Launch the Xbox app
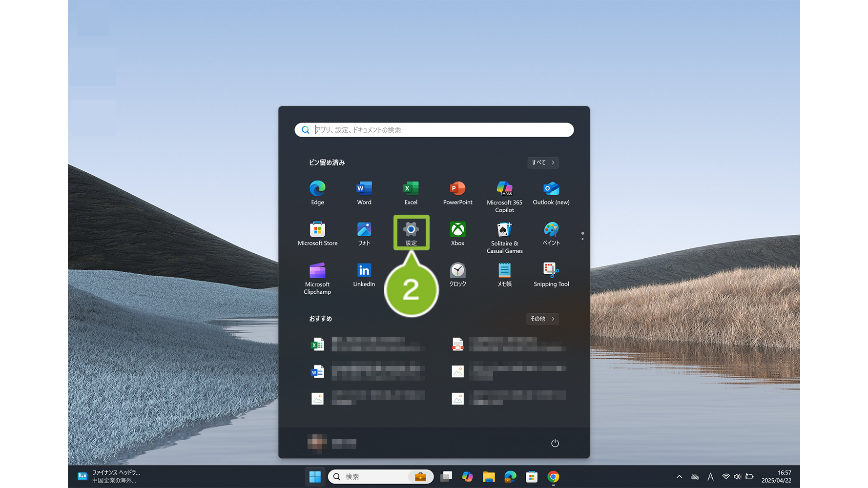The image size is (868, 488). point(457,234)
